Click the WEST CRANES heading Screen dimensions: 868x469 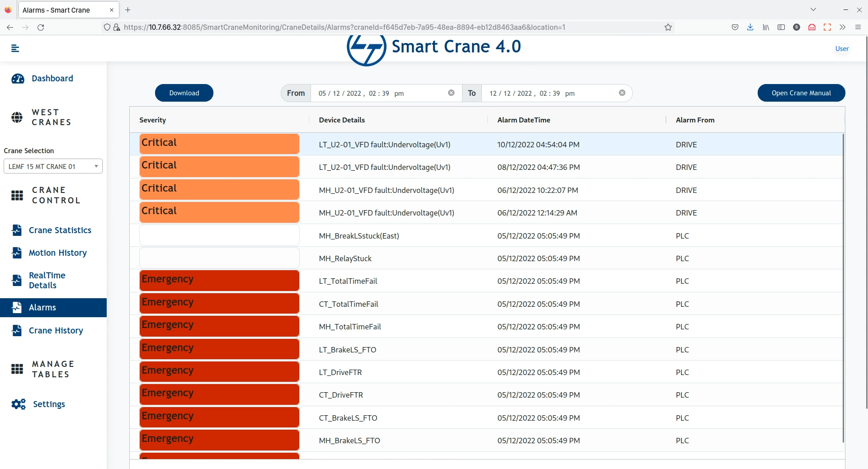click(x=52, y=117)
